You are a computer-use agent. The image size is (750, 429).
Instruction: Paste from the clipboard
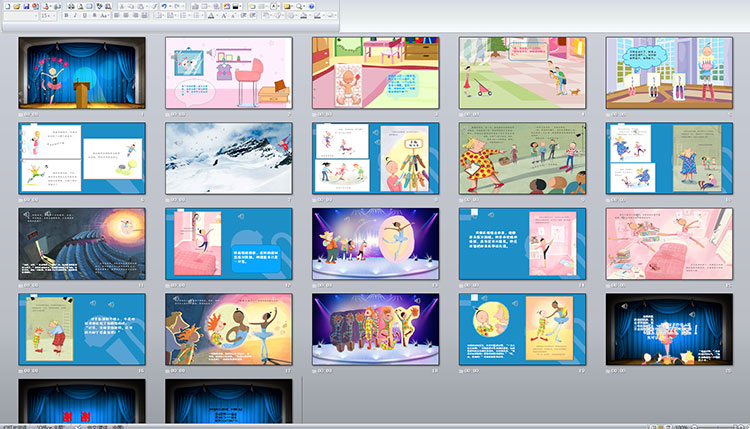pyautogui.click(x=140, y=6)
